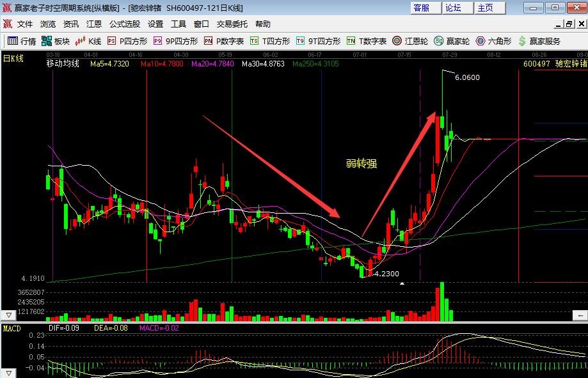The height and width of the screenshot is (378, 588).
Task: Select the Ma10=4.7800 value
Action: pyautogui.click(x=162, y=64)
